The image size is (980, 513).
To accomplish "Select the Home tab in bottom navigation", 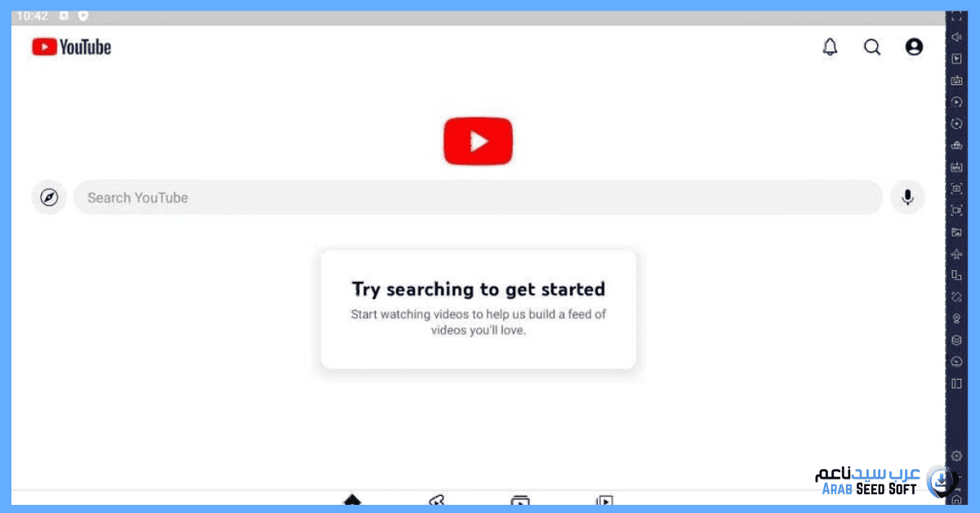I will pos(352,500).
